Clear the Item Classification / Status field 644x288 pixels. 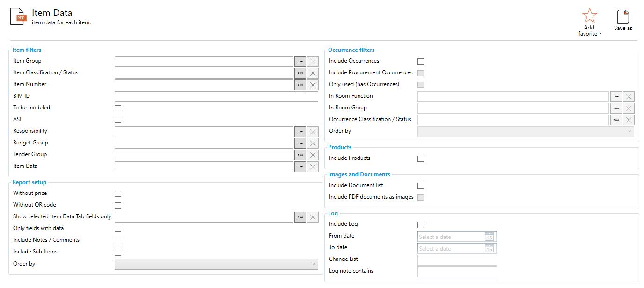pos(313,72)
